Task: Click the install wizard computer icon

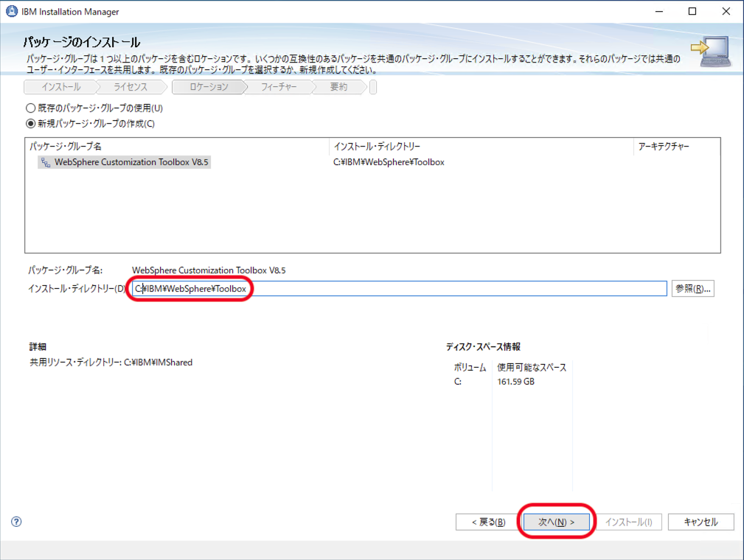Action: (710, 52)
